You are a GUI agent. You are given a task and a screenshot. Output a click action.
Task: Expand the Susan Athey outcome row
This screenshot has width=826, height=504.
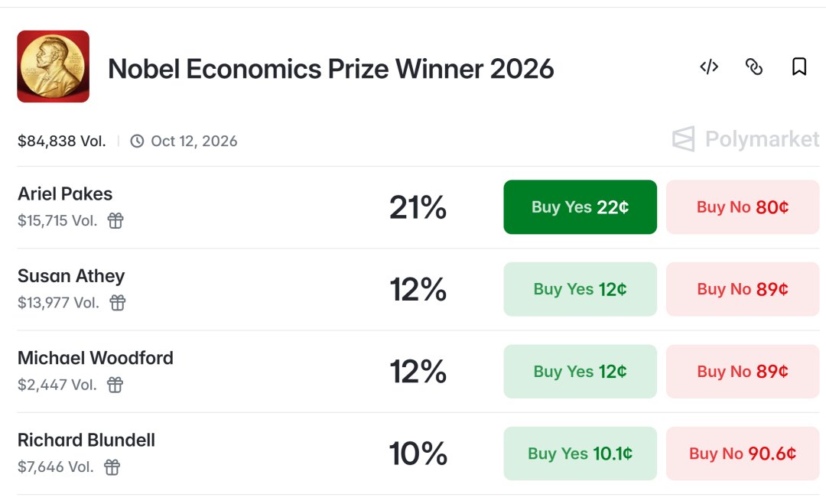pos(418,289)
